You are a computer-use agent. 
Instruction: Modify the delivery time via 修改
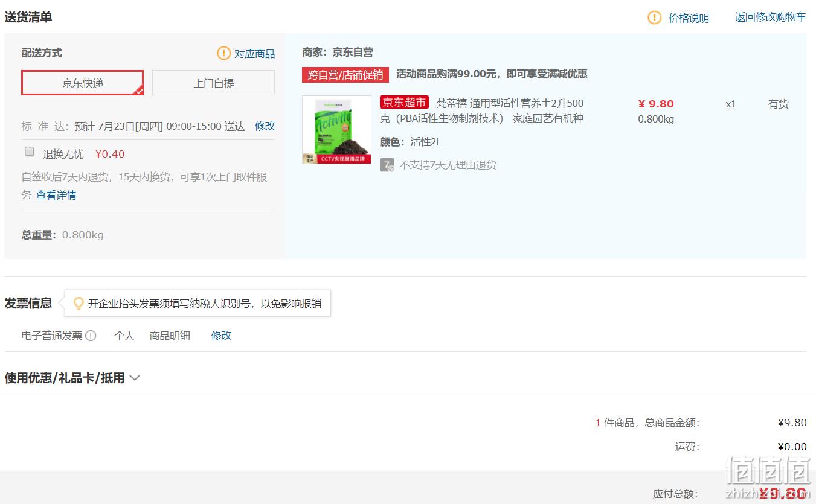point(265,126)
